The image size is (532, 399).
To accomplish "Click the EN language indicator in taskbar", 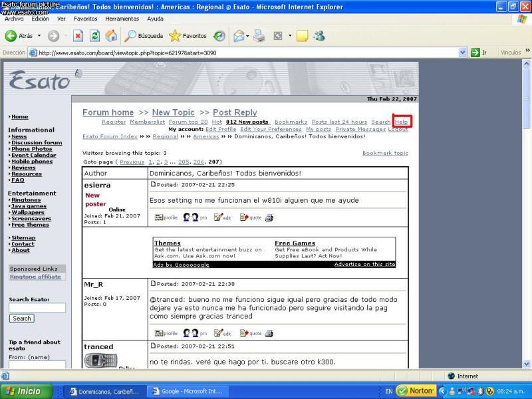I will point(389,391).
